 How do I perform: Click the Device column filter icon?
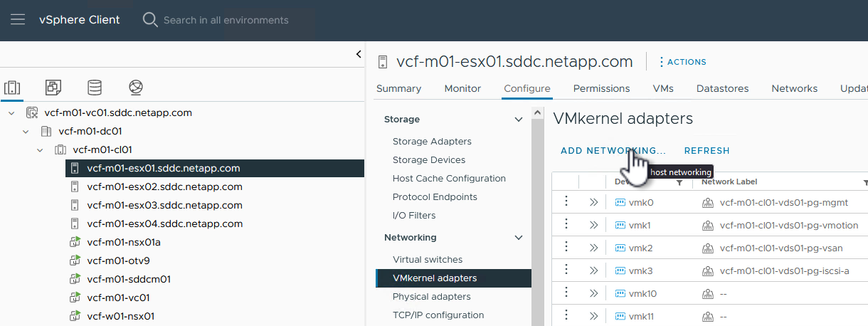[679, 182]
